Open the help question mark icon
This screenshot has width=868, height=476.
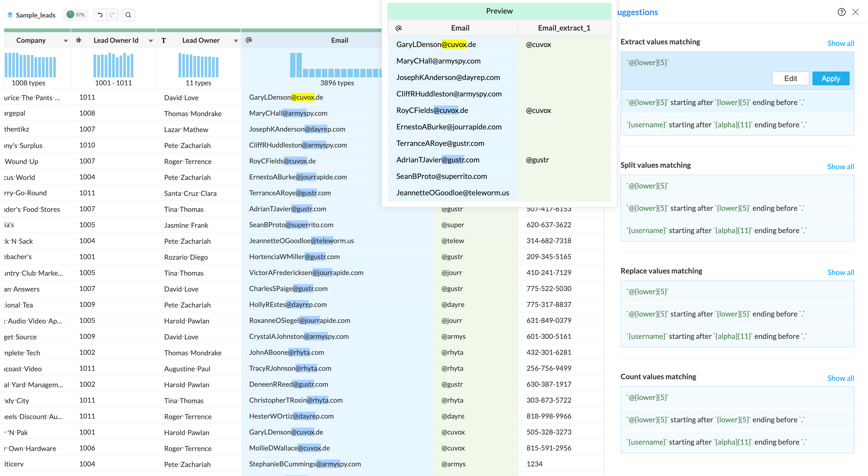841,12
